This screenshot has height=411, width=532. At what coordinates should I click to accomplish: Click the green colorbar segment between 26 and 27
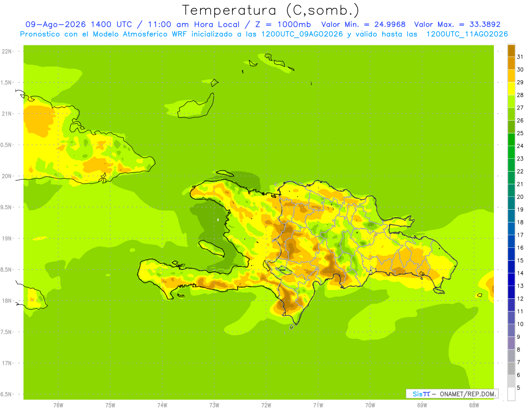click(511, 114)
